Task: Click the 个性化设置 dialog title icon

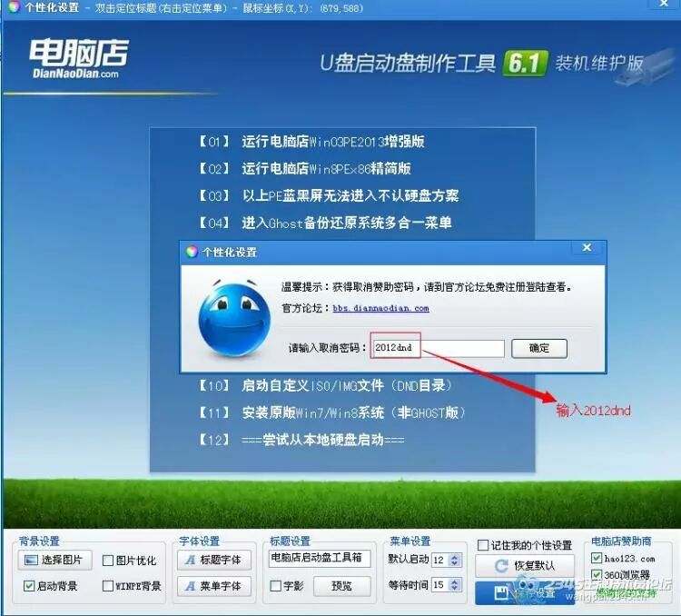Action: click(192, 252)
